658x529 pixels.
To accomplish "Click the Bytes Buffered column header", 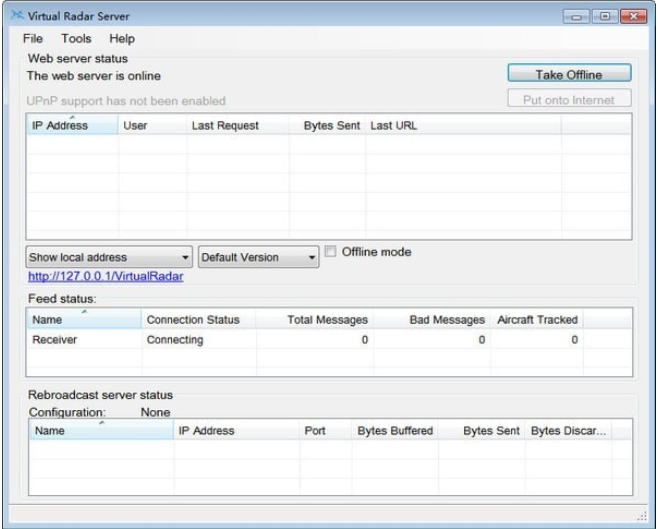I will [x=395, y=431].
